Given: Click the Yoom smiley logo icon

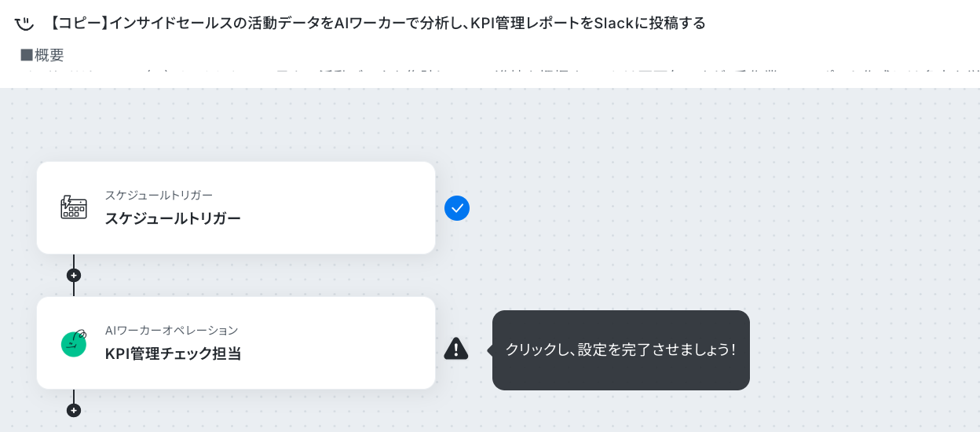Looking at the screenshot, I should click(24, 23).
